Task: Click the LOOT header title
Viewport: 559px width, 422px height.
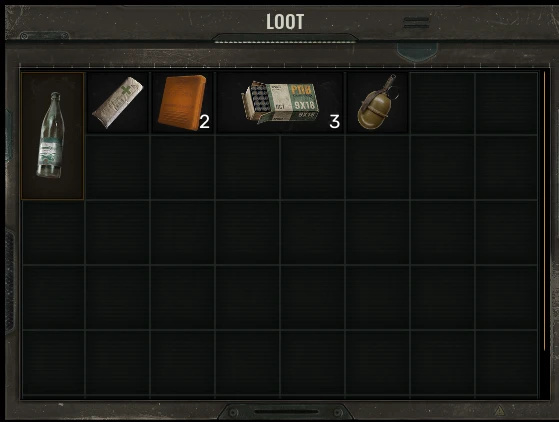Action: [x=285, y=22]
